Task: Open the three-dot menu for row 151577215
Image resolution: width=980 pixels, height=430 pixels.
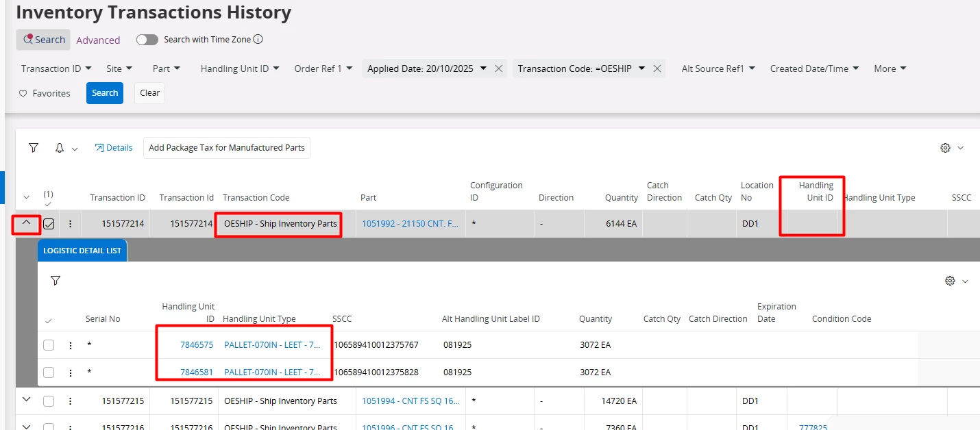Action: tap(70, 401)
